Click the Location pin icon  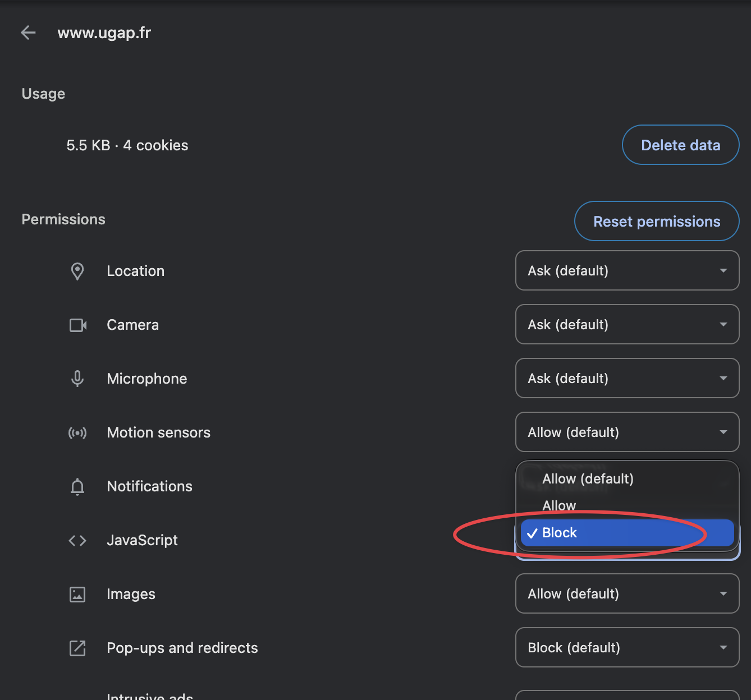(77, 271)
